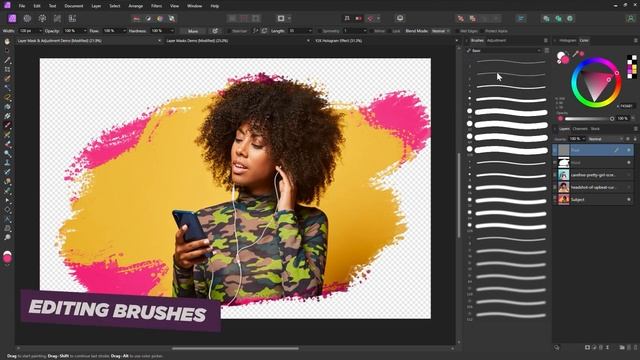Click the Add Pixel Layer icon
Image resolution: width=640 pixels, height=360 pixels.
629,347
